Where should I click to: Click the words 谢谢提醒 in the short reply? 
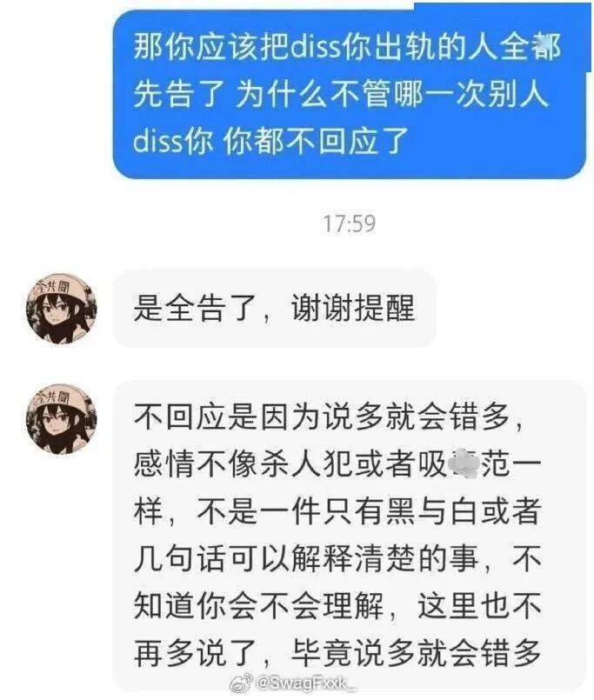[353, 309]
